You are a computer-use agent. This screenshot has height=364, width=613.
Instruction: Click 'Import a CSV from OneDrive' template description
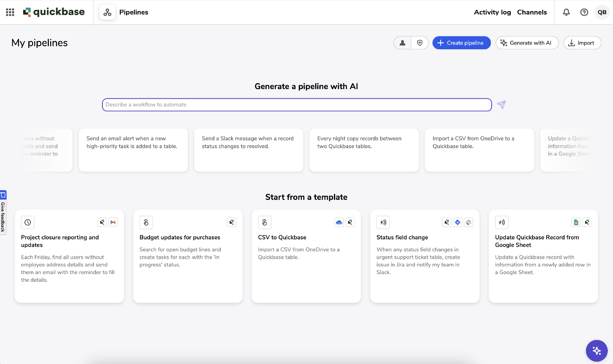click(299, 254)
